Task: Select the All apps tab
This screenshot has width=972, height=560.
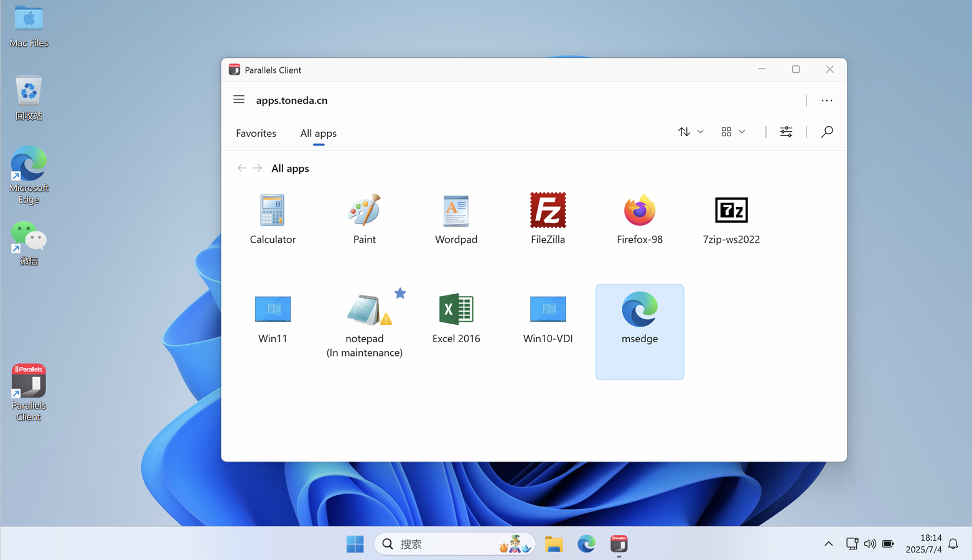Action: [x=318, y=133]
